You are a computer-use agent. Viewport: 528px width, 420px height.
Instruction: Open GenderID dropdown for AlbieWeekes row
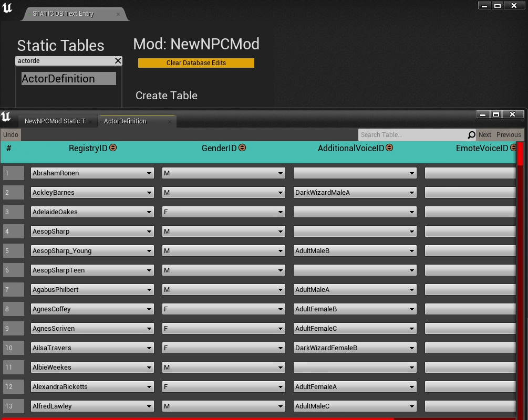pyautogui.click(x=224, y=367)
